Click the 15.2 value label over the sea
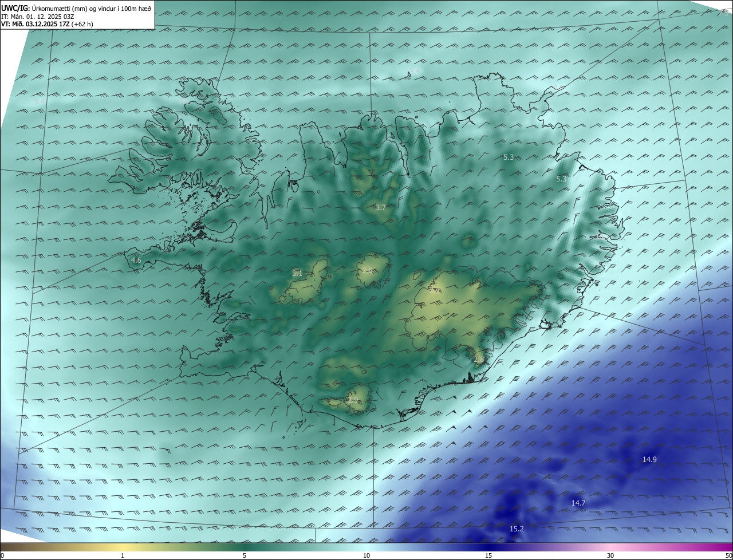 pos(517,529)
